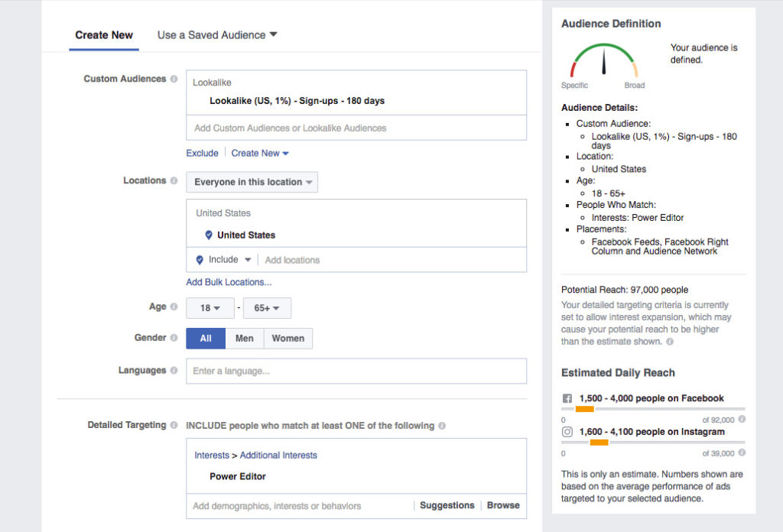Click the 'Estimated Daily Reach' heading
This screenshot has height=532, width=783.
click(618, 373)
